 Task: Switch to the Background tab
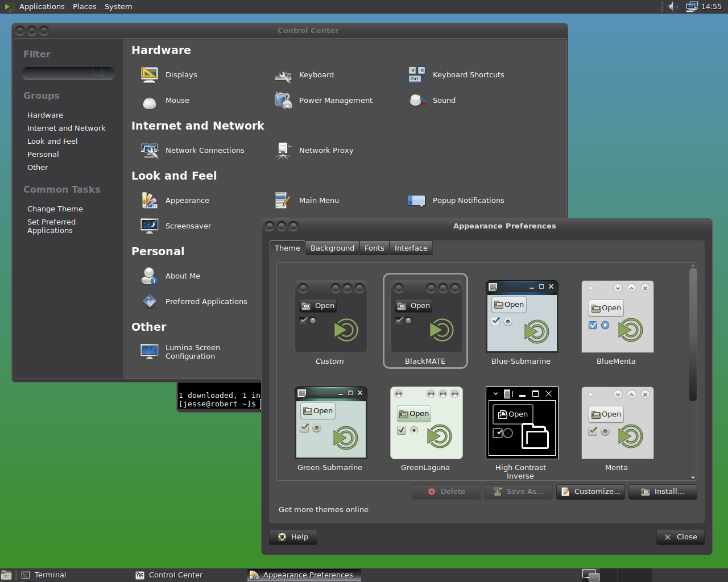click(x=332, y=248)
